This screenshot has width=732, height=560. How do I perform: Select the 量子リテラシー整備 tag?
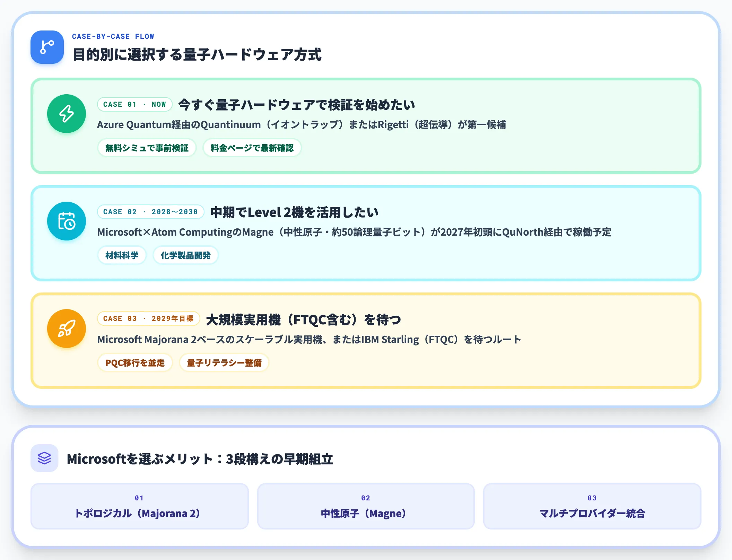(x=224, y=363)
